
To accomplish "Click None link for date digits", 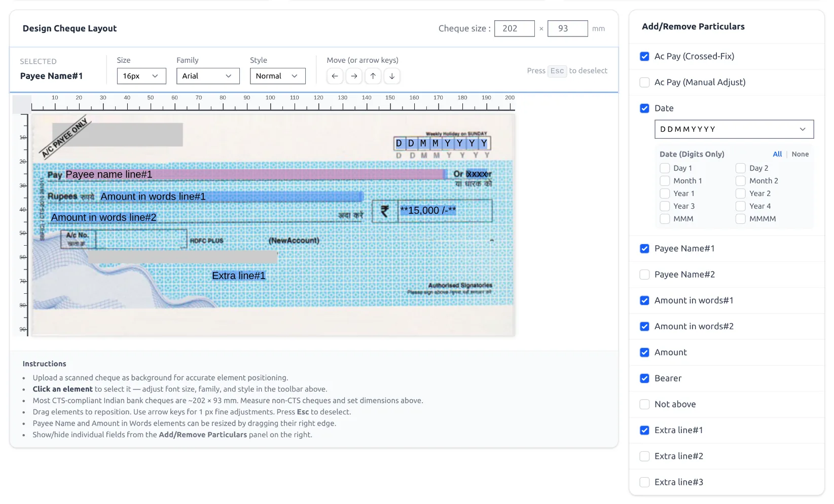I will 800,154.
